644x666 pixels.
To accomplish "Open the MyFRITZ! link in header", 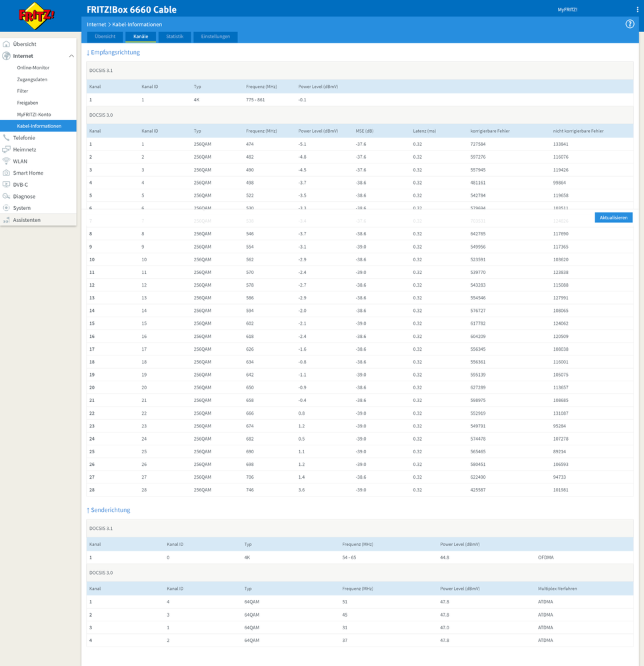I will coord(567,10).
